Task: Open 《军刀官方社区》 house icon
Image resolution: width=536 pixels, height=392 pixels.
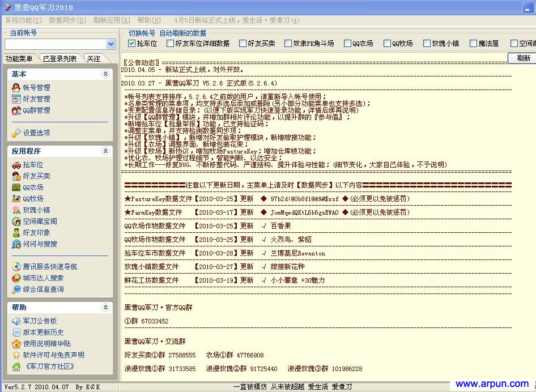Action: click(x=16, y=367)
